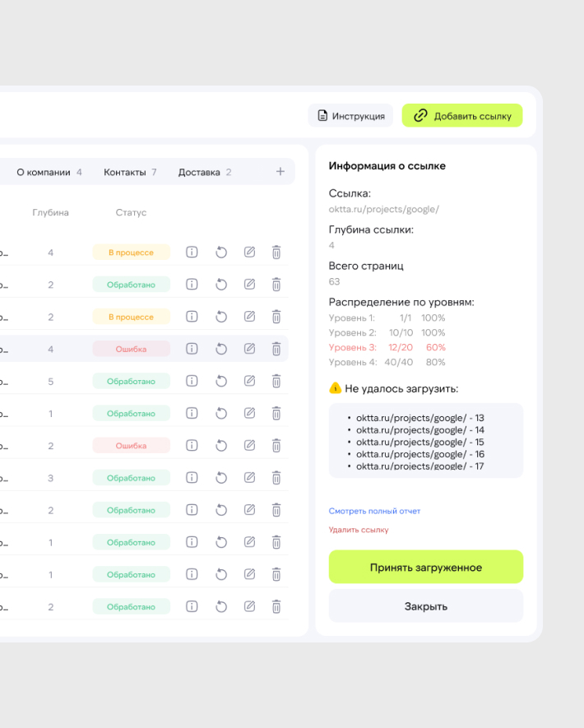584x728 pixels.
Task: Click info icon in first В процессе row
Action: point(192,253)
